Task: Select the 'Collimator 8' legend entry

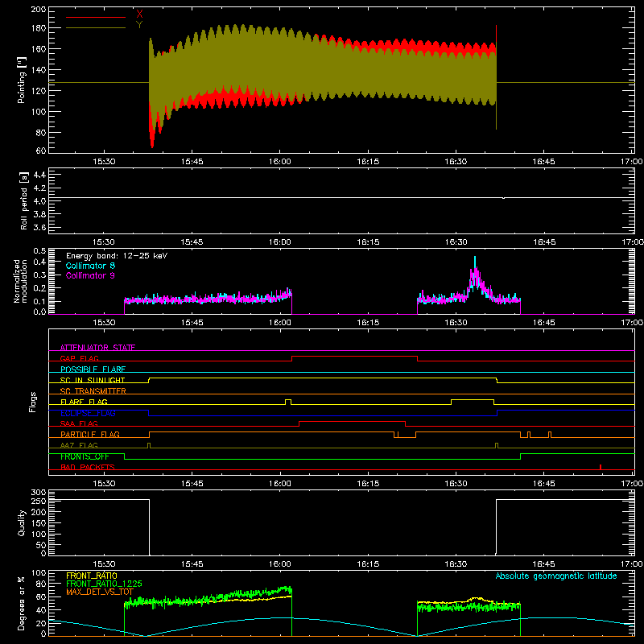Action: coord(90,266)
